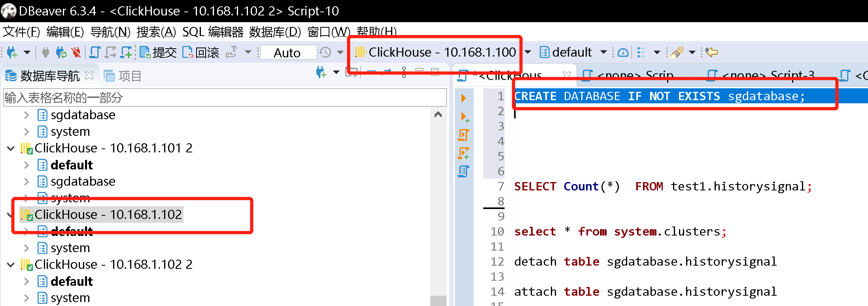The height and width of the screenshot is (306, 868).
Task: Open the dropdown beside the transaction log icon
Action: click(x=248, y=52)
